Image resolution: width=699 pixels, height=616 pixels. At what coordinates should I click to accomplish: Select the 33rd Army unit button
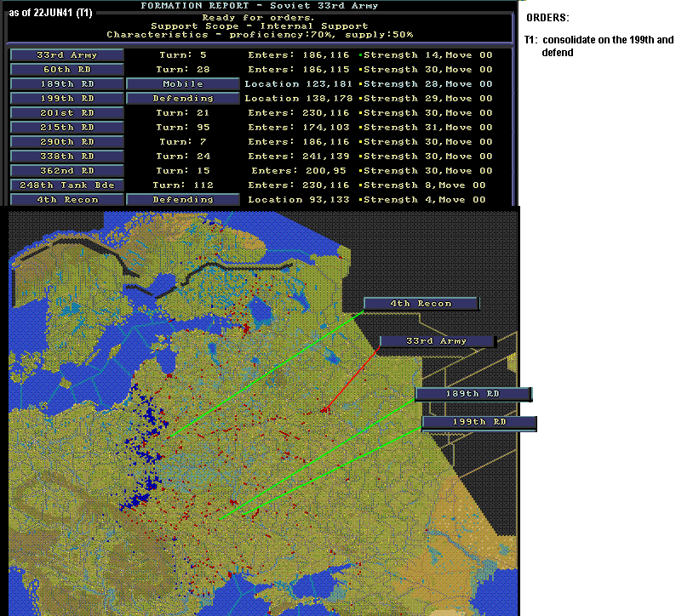point(67,55)
